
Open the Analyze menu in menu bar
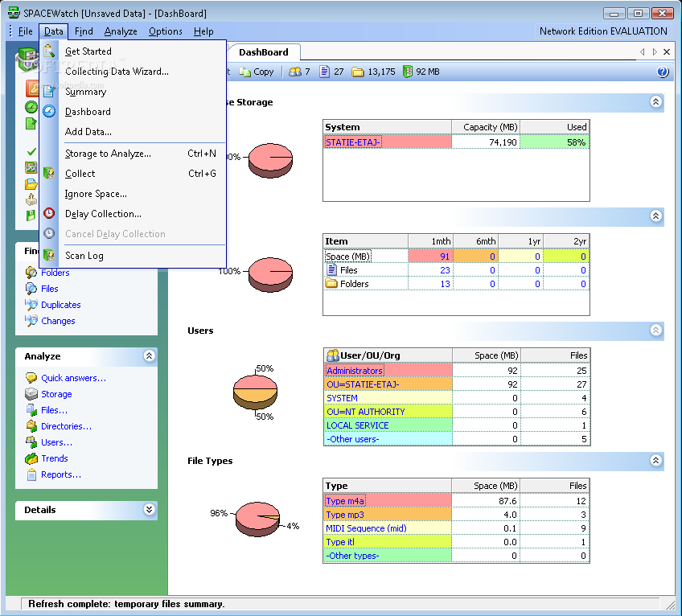[121, 31]
